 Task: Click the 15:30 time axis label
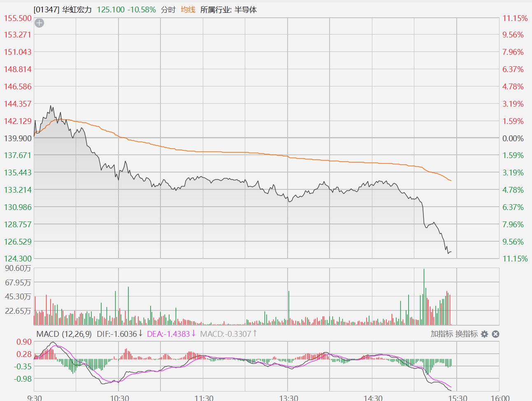[x=458, y=398]
